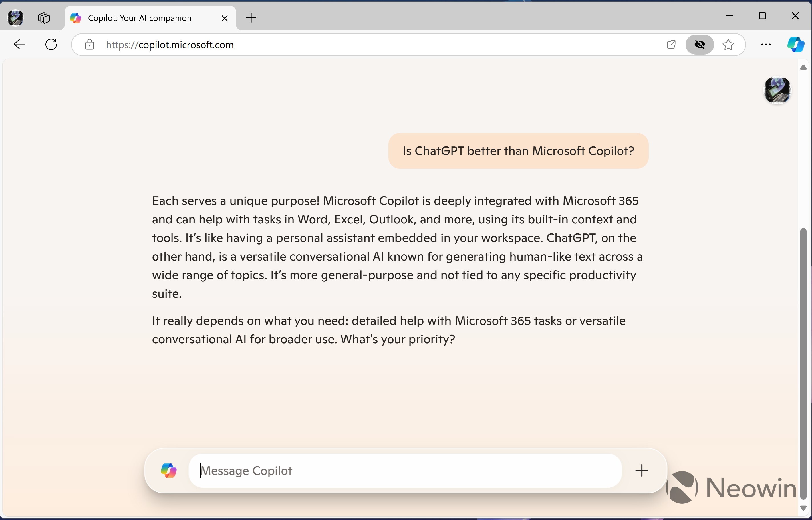The width and height of the screenshot is (812, 520).
Task: Open the Copilot account avatar
Action: [x=777, y=90]
